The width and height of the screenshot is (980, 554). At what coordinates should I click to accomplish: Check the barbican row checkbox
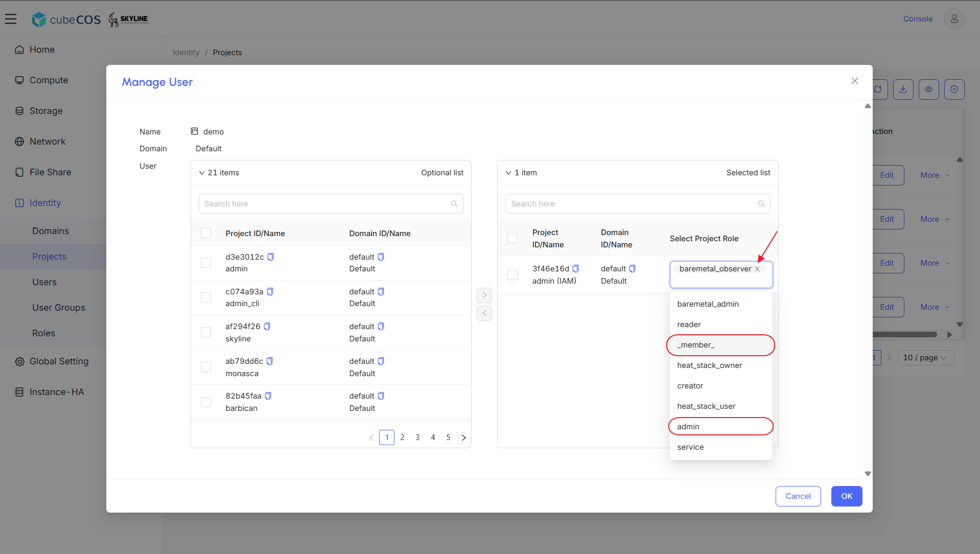click(x=206, y=402)
